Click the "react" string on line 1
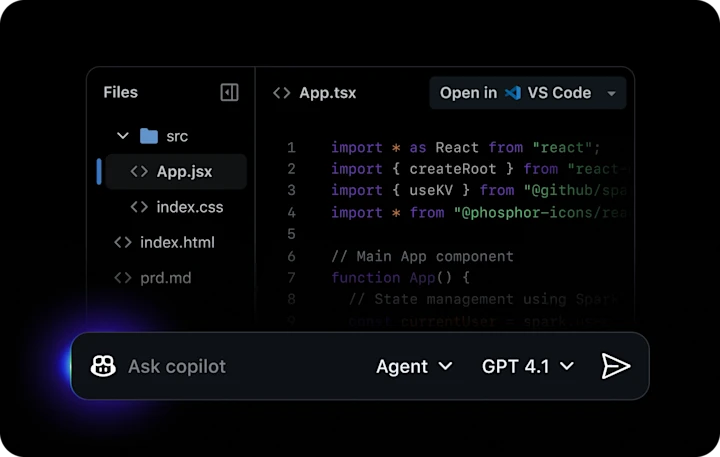The height and width of the screenshot is (457, 720). click(x=562, y=147)
